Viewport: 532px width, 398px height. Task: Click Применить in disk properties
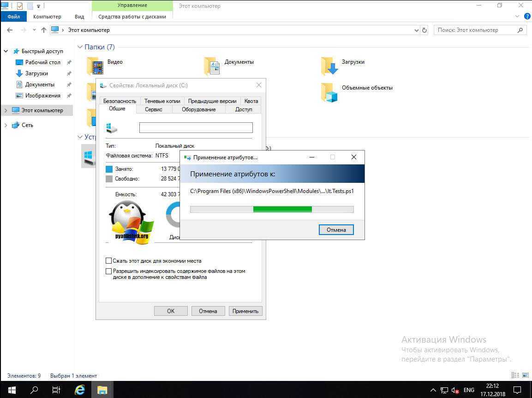click(245, 311)
